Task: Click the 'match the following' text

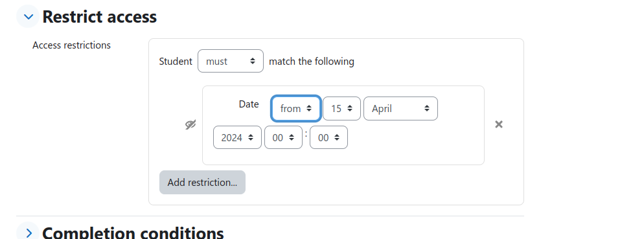Action: 312,61
